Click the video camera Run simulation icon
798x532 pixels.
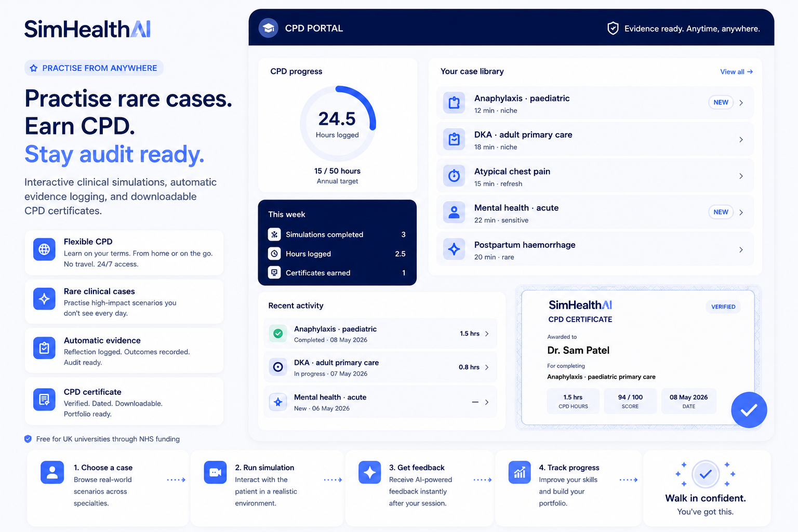[x=215, y=472]
